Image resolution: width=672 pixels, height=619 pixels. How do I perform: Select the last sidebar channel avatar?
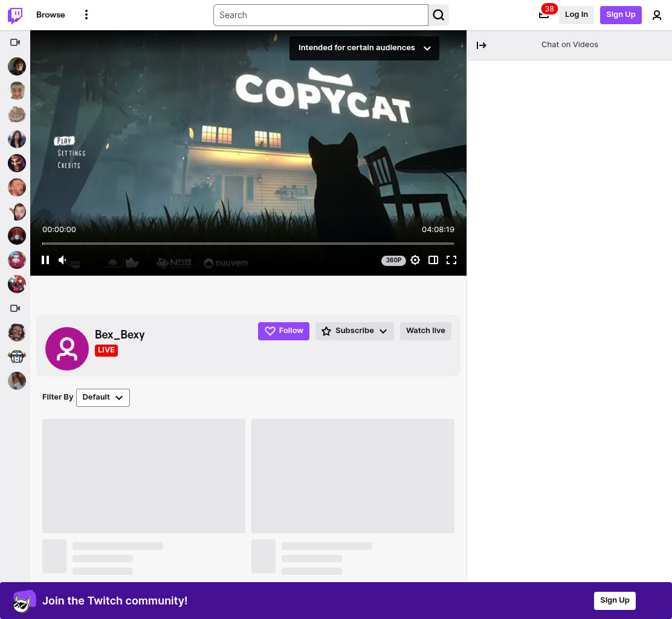coord(17,381)
